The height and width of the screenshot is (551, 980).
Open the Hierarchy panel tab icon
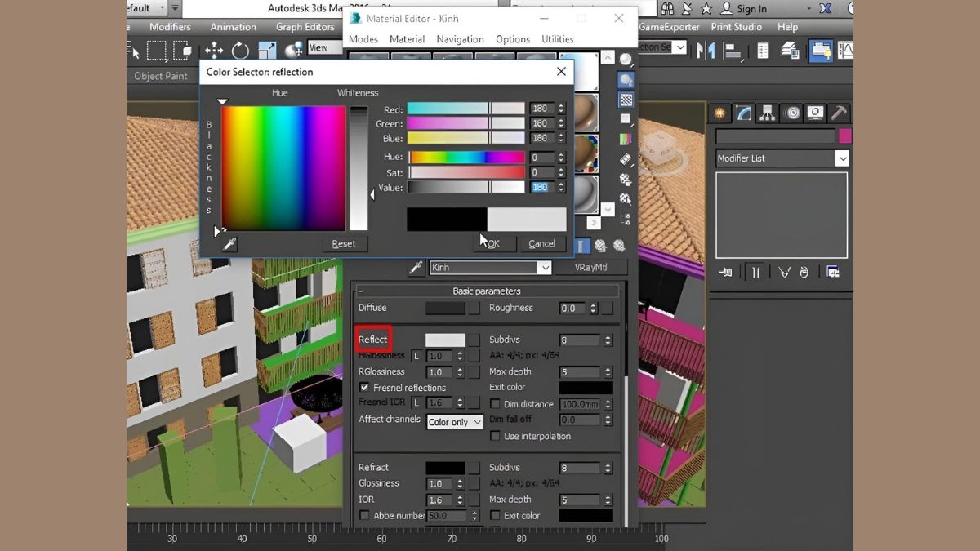tap(767, 113)
